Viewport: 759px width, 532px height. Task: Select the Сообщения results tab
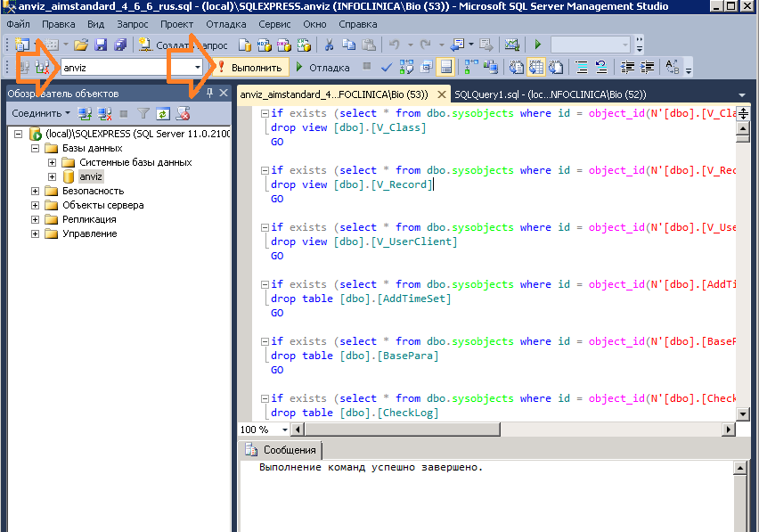coord(282,450)
